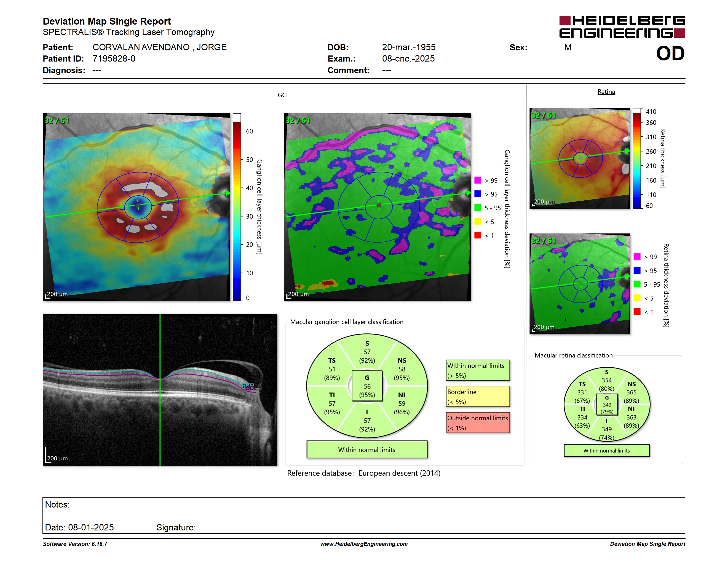Click the retina thickness color scale bar
This screenshot has width=728, height=563.
click(x=637, y=158)
